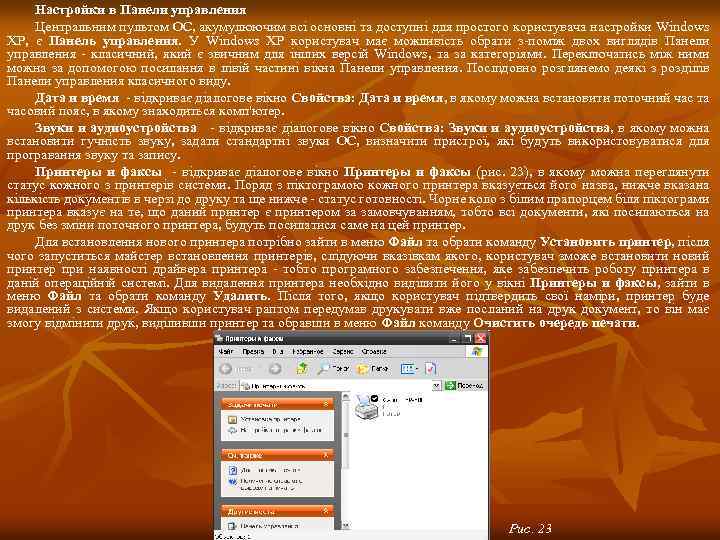Image resolution: width=720 pixels, height=540 pixels.
Task: Toggle the Папки folders pane
Action: click(x=372, y=368)
